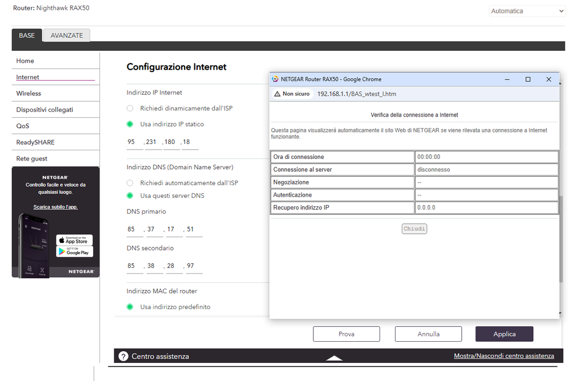Click the static IP third octet field 180

click(x=172, y=142)
